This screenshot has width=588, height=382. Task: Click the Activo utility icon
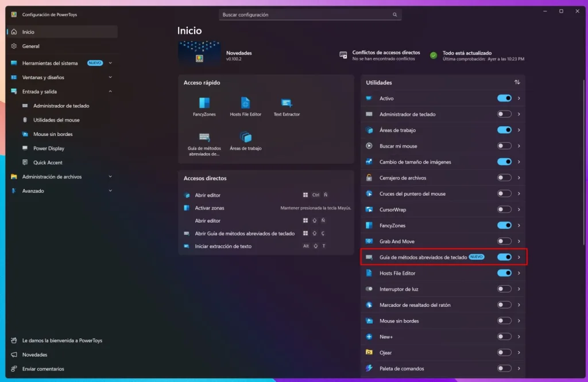(x=369, y=98)
